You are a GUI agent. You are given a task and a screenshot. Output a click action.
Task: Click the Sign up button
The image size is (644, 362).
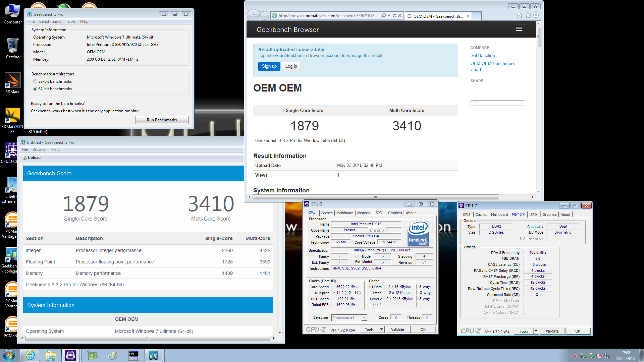(269, 66)
